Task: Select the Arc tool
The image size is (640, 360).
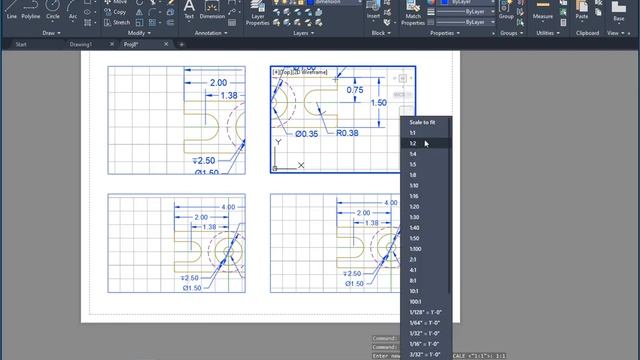Action: pyautogui.click(x=73, y=10)
